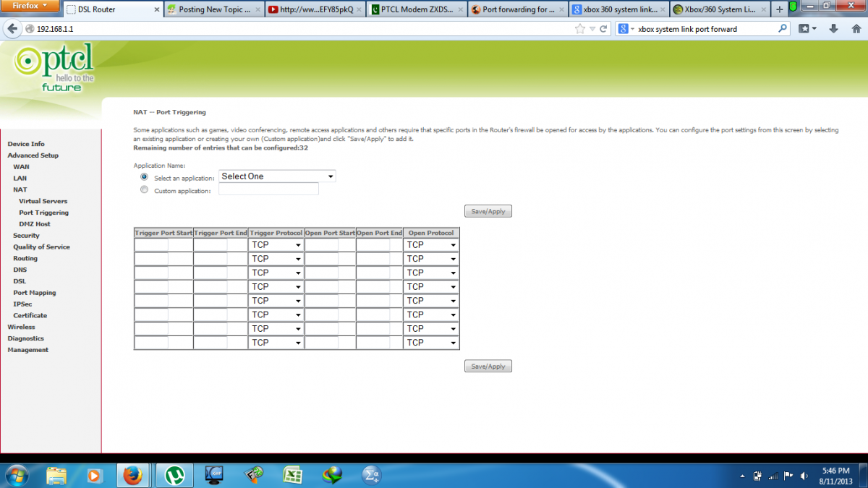Click the Custom application text field

[x=268, y=189]
